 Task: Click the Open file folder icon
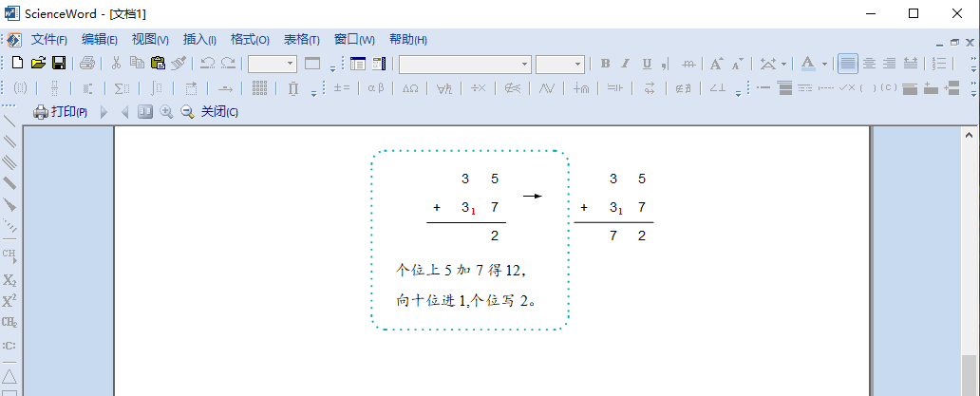coord(39,63)
